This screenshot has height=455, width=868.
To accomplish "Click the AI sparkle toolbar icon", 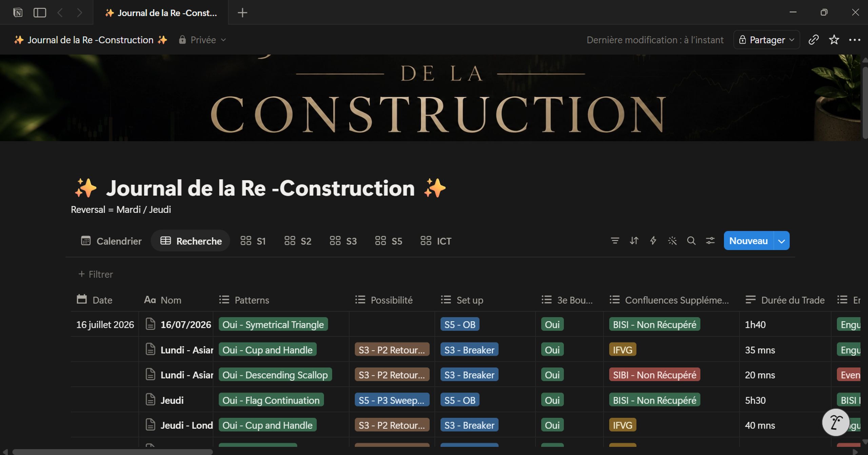I will tap(672, 241).
